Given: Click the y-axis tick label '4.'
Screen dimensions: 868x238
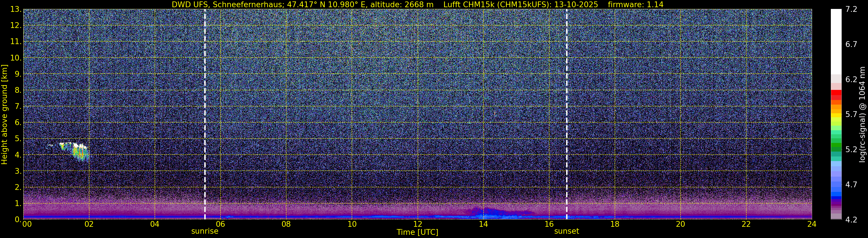Looking at the screenshot, I should click(x=18, y=155).
